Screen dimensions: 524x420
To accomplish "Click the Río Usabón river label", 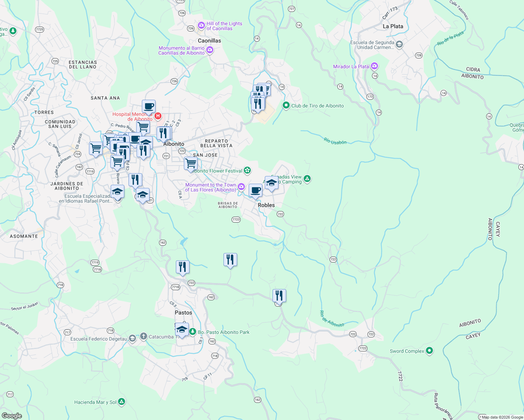I will (335, 141).
